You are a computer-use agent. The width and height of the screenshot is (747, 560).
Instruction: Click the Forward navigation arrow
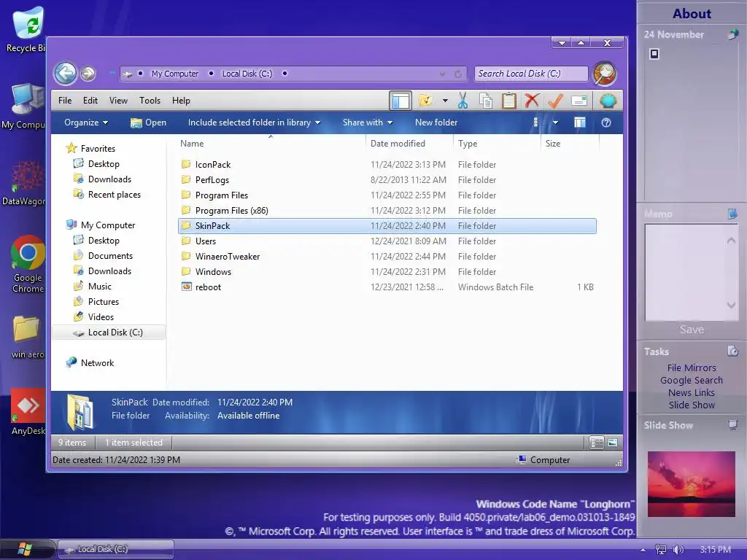88,74
